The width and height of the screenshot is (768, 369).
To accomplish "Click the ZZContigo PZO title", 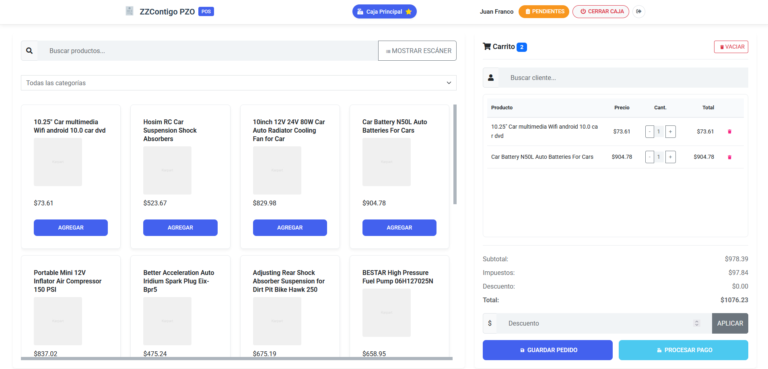I will (167, 11).
